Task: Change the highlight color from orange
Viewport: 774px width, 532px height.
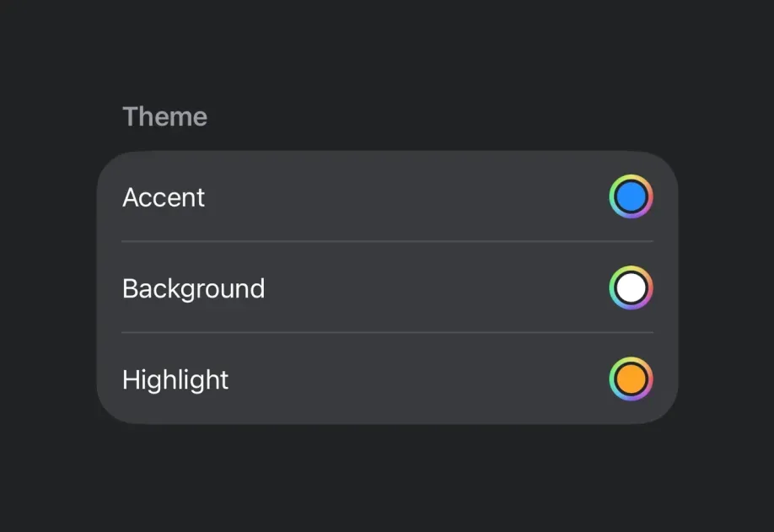Action: [631, 379]
